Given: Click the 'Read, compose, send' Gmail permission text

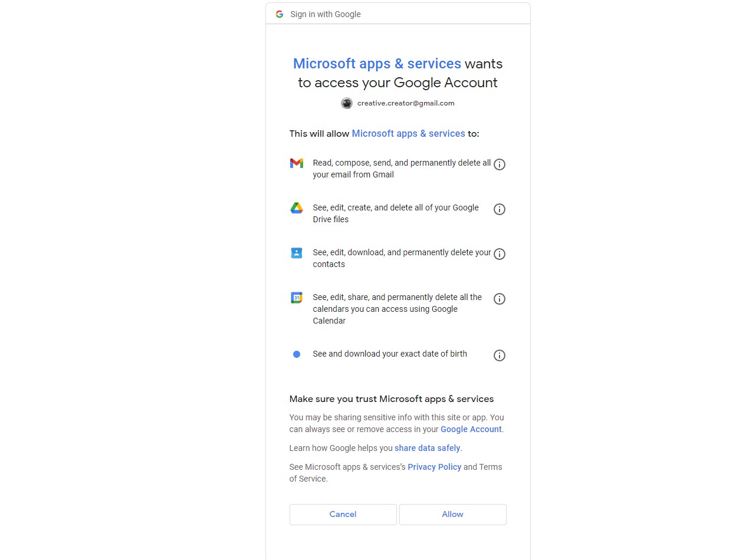Looking at the screenshot, I should (x=402, y=169).
